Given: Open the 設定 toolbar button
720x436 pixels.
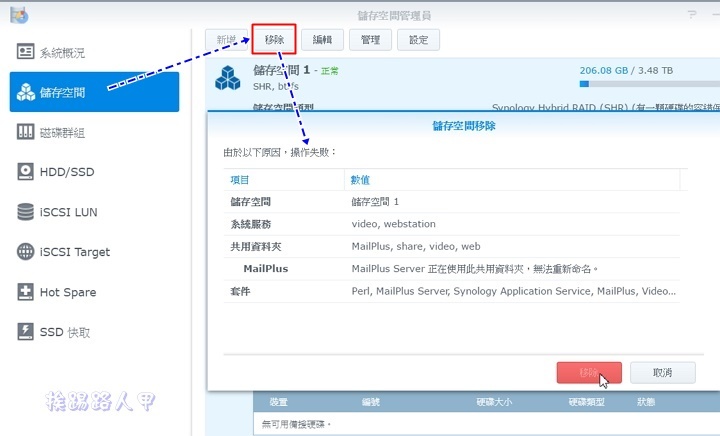Looking at the screenshot, I should click(x=418, y=40).
